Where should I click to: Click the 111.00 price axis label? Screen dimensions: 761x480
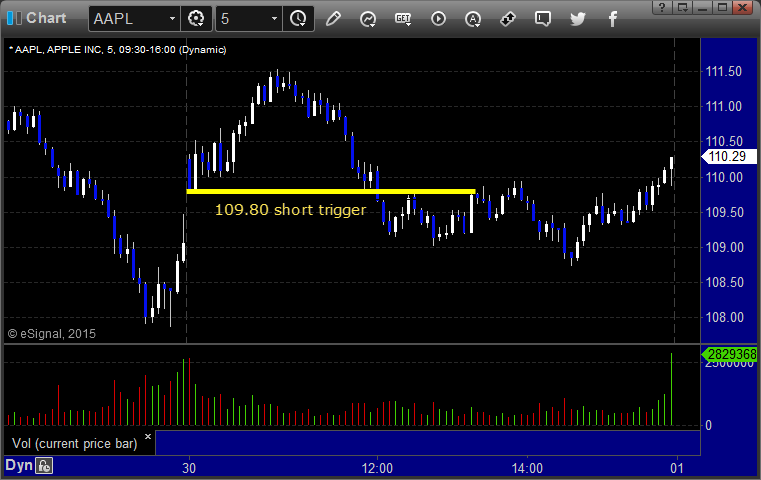pyautogui.click(x=724, y=106)
